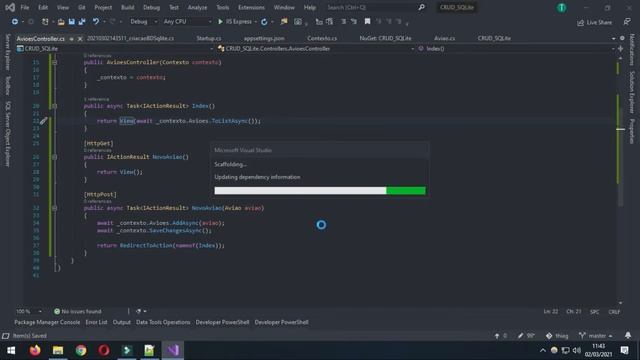This screenshot has width=640, height=360.
Task: Open Firefox from the taskbar
Action: point(35,350)
